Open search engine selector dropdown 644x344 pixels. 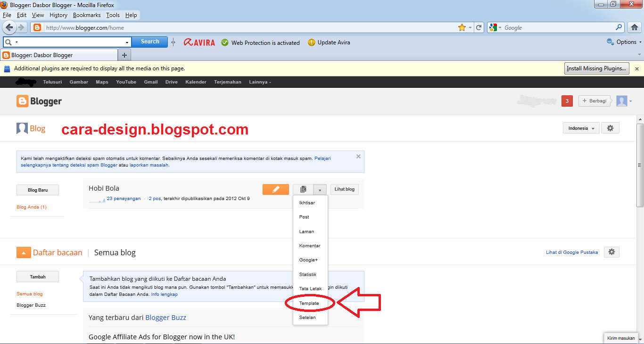point(500,27)
